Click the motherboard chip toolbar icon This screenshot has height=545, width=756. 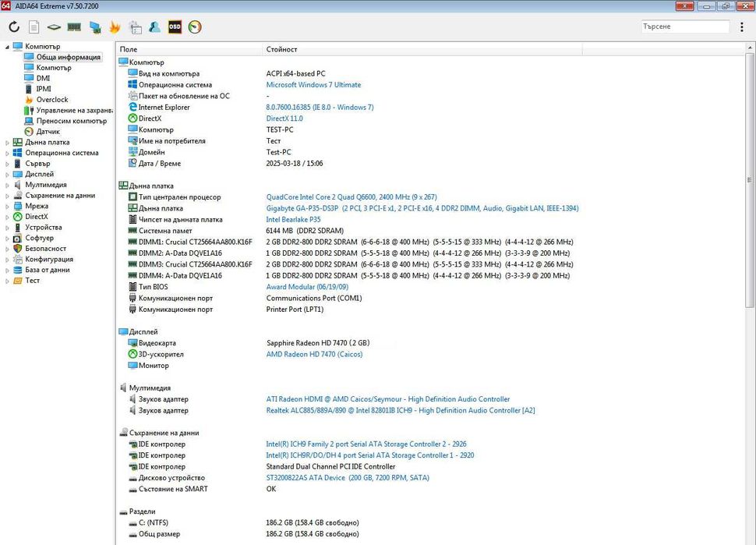[x=54, y=27]
